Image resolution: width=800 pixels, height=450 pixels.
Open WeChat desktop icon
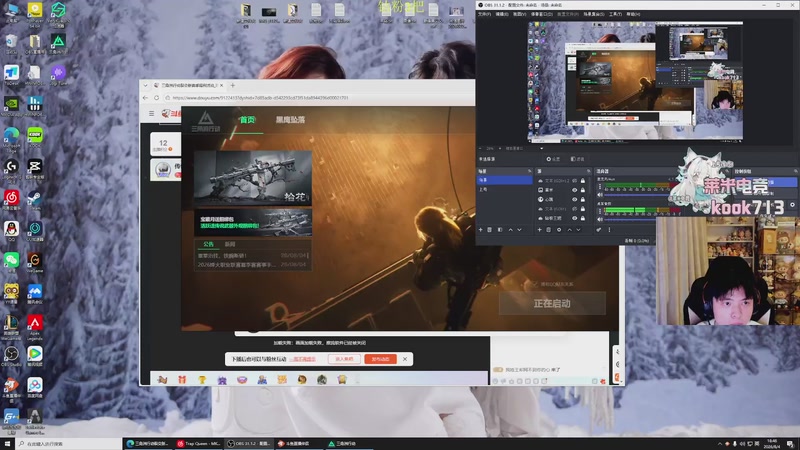click(x=11, y=262)
